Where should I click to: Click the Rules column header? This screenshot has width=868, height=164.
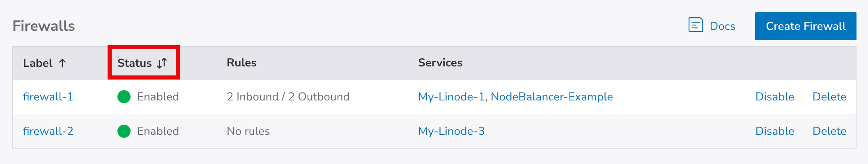pos(241,63)
